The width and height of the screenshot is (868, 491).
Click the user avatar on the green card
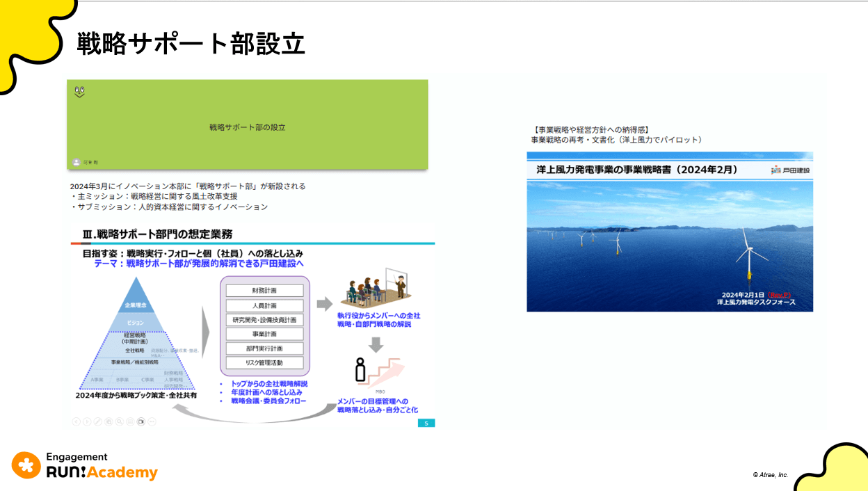tap(77, 162)
